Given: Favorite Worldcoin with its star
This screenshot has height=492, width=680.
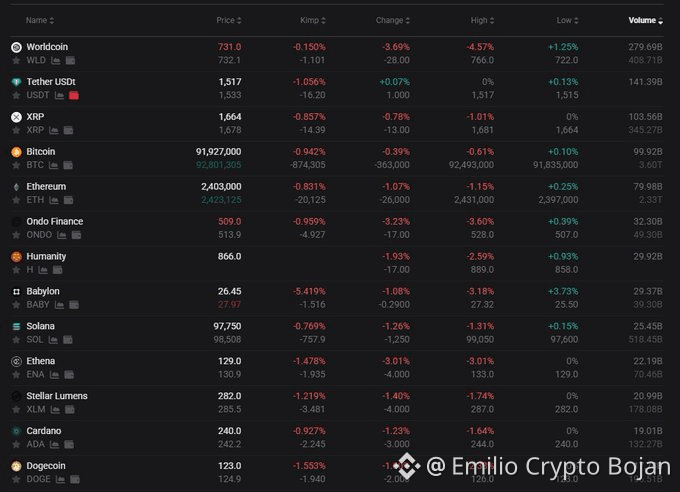Looking at the screenshot, I should click(16, 60).
